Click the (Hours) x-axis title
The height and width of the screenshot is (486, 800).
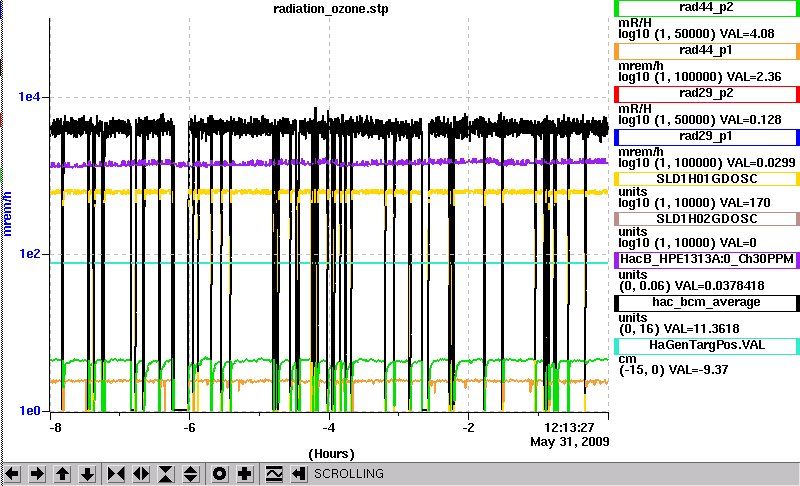click(331, 454)
